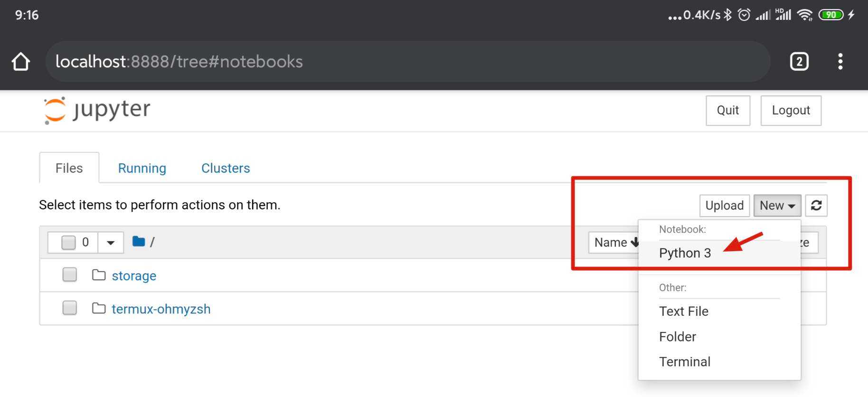Collapse the New dropdown button
This screenshot has width=868, height=397.
tap(777, 206)
